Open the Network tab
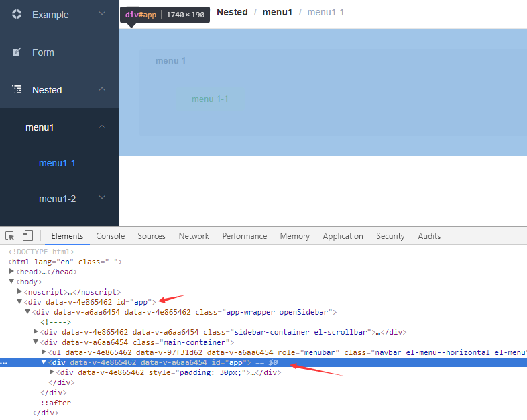Image resolution: width=527 pixels, height=420 pixels. [194, 236]
